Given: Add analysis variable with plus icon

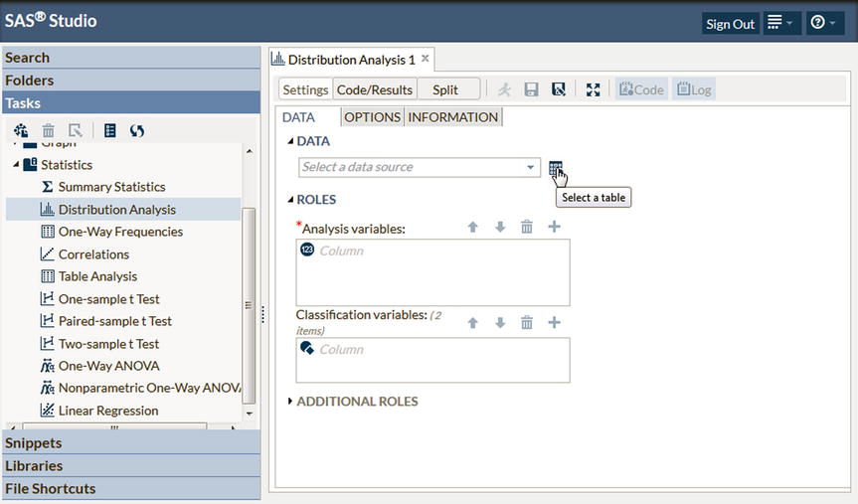Looking at the screenshot, I should [x=554, y=227].
